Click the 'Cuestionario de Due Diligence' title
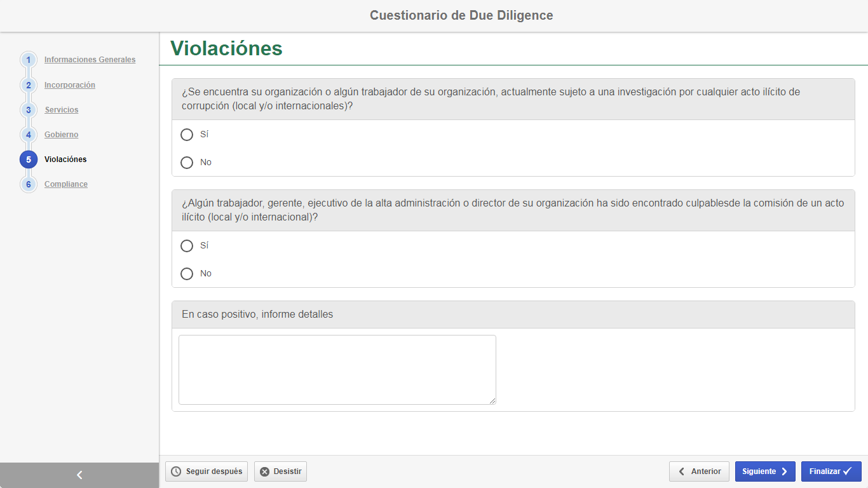Image resolution: width=868 pixels, height=488 pixels. (461, 15)
